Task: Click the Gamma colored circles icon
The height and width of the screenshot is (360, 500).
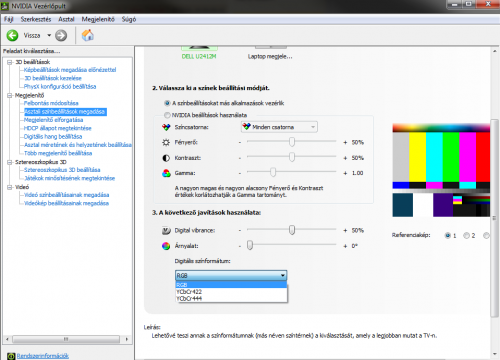Action: 166,173
